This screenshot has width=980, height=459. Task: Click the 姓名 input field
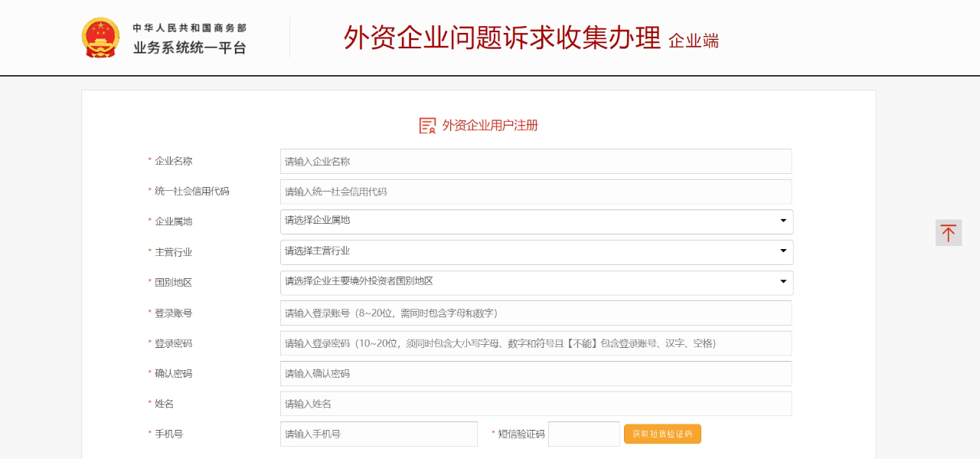click(536, 404)
